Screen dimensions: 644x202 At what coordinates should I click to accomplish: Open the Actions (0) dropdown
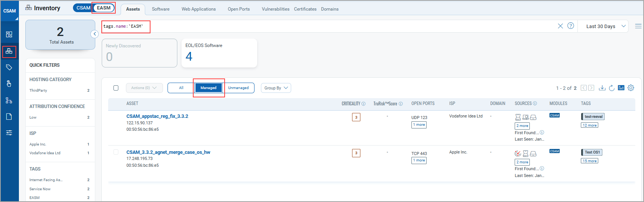coord(144,88)
